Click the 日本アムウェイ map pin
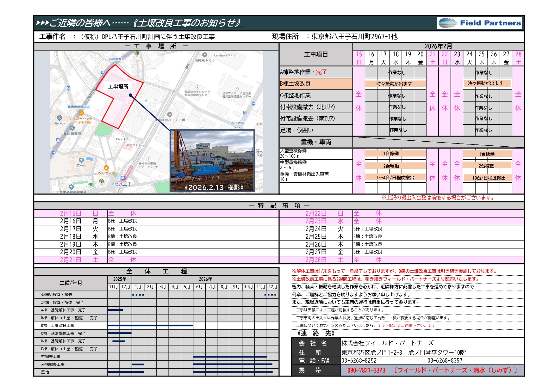The width and height of the screenshot is (555, 392). coord(236,89)
